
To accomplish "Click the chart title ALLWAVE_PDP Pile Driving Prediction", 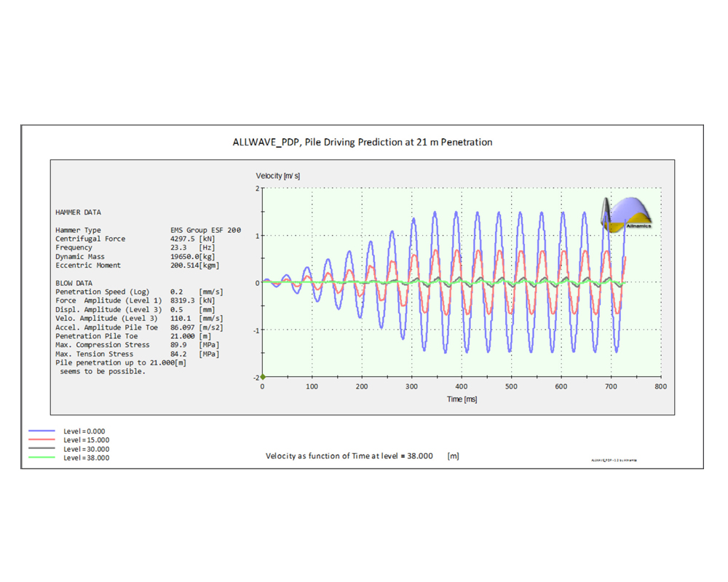I will [362, 142].
